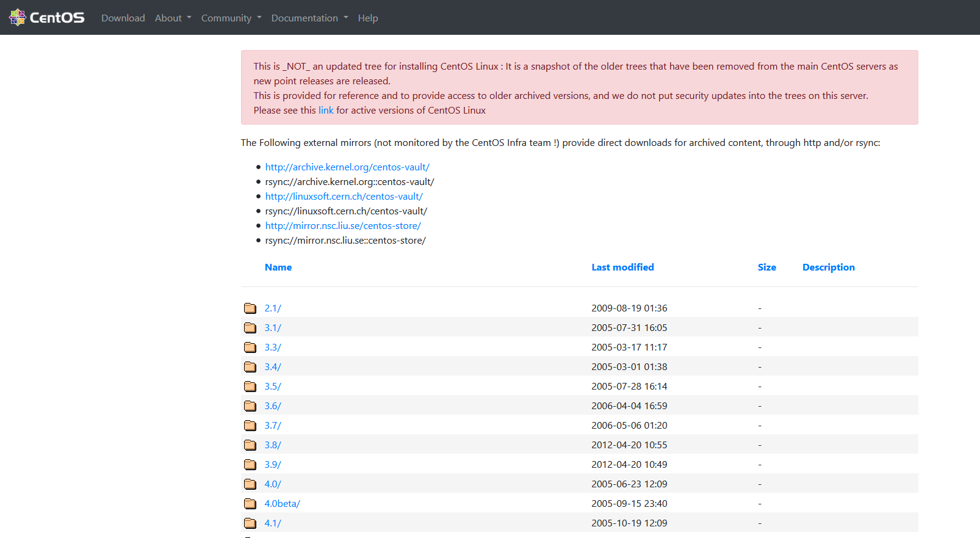
Task: Click folder icon beside 3.3/
Action: (250, 347)
